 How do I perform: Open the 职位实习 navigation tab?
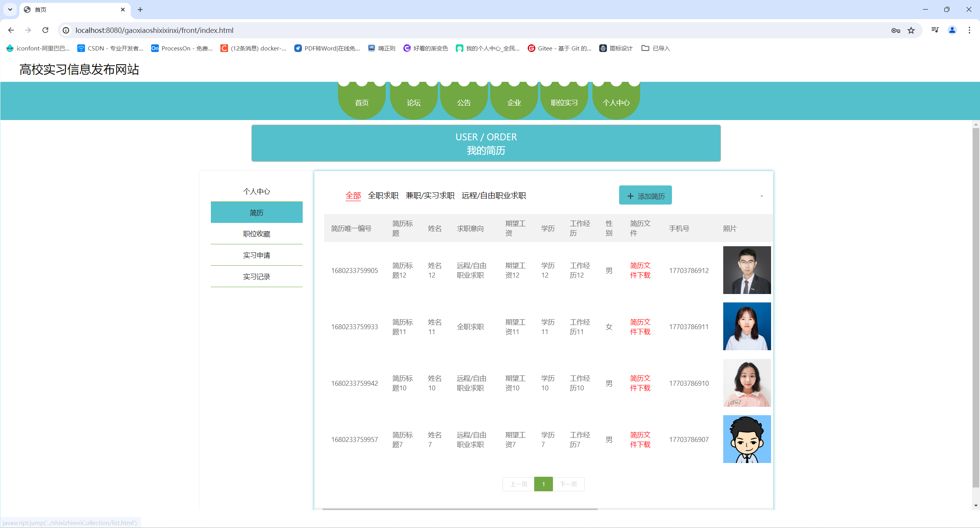(x=564, y=102)
